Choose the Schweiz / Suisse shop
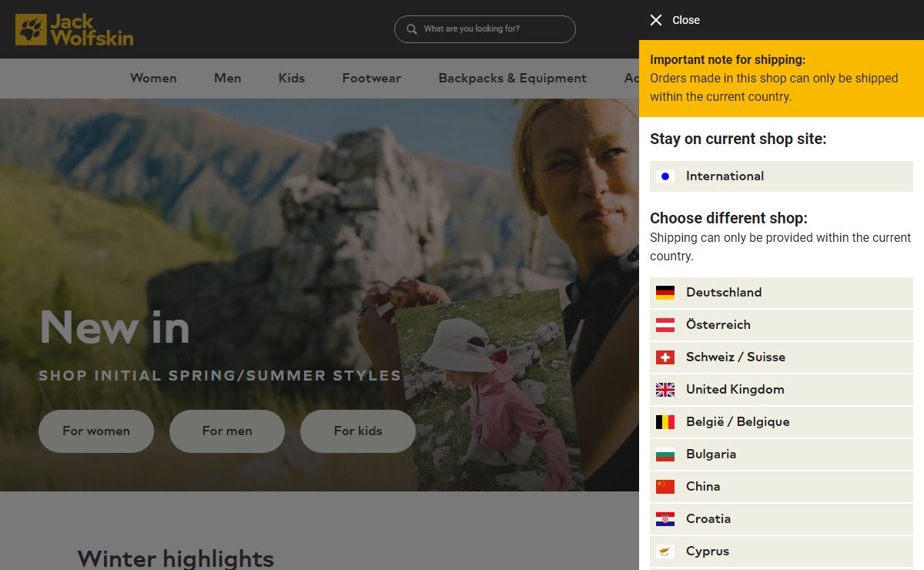The image size is (924, 570). coord(782,357)
